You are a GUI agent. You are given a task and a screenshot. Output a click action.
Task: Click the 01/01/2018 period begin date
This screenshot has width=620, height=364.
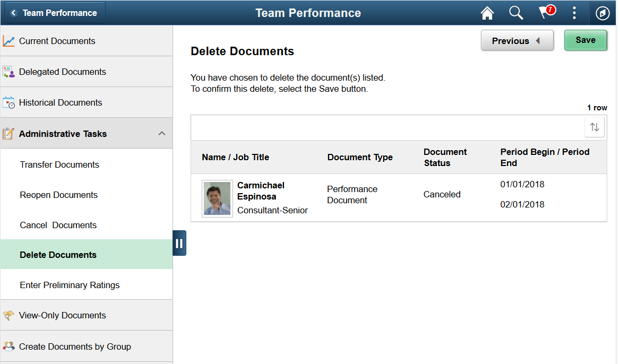coord(522,184)
